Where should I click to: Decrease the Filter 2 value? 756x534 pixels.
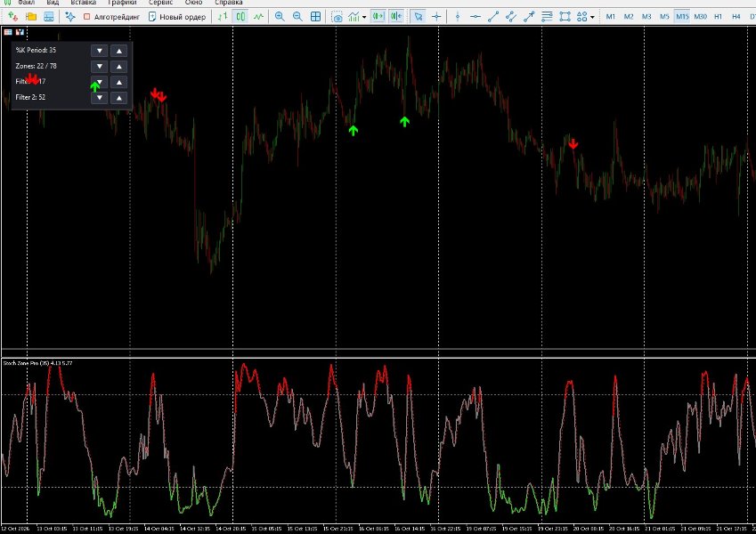(x=100, y=98)
